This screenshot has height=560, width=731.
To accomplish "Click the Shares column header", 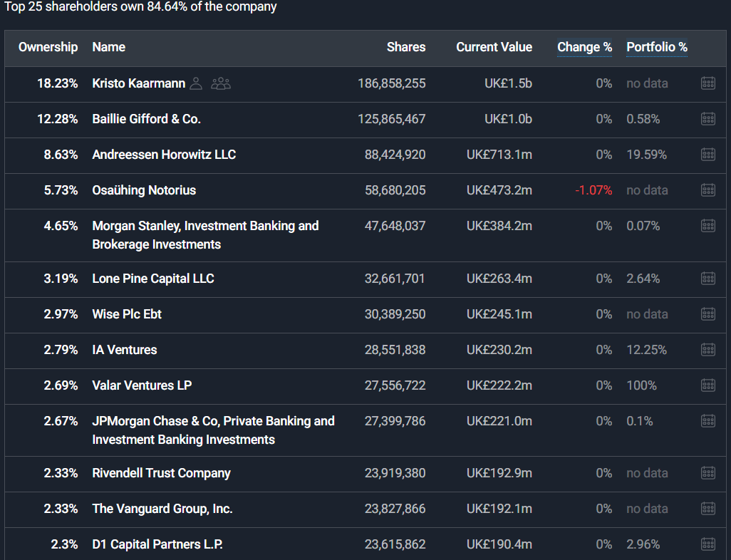I will click(x=406, y=47).
